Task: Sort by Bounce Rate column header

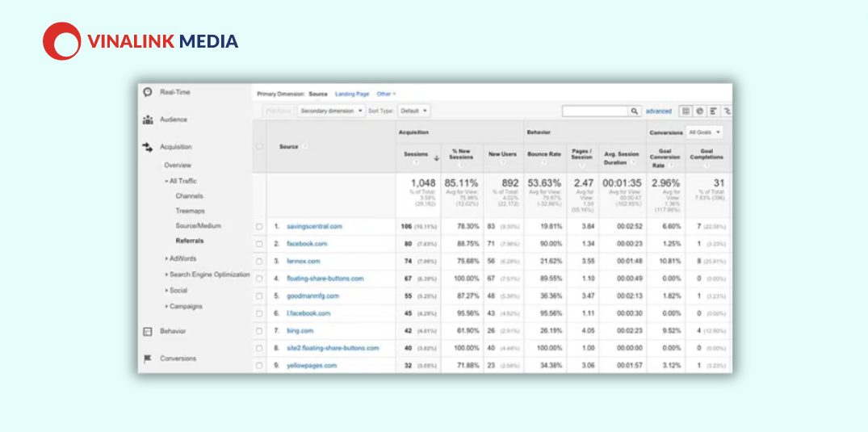Action: [x=544, y=154]
